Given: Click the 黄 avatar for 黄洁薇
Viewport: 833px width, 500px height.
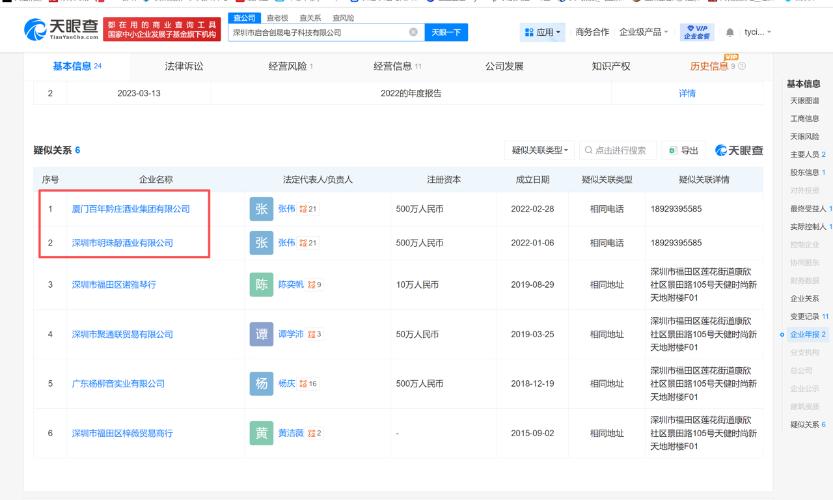Looking at the screenshot, I should [261, 433].
